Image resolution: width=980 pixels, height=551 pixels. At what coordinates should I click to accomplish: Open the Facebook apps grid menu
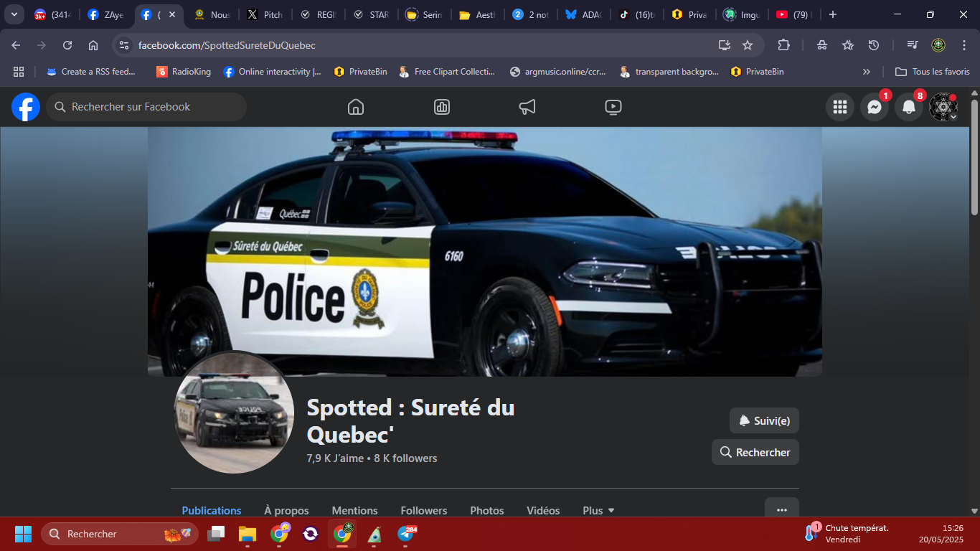tap(840, 107)
